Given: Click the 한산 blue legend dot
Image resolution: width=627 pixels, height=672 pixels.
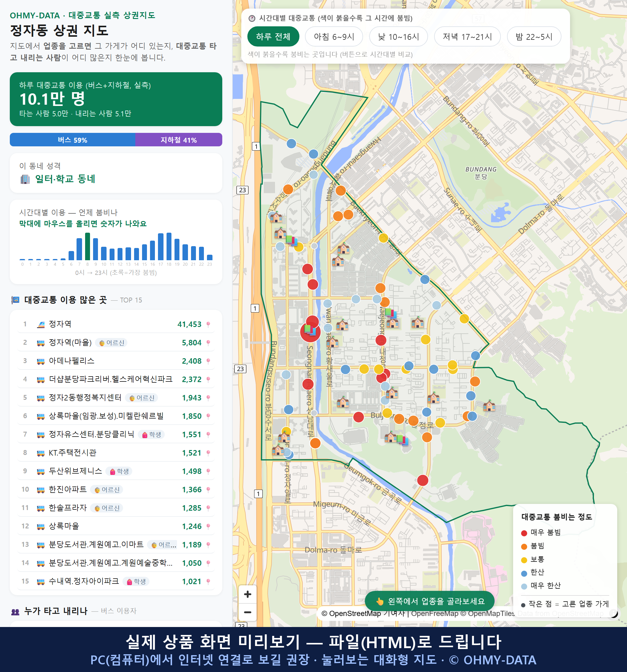Looking at the screenshot, I should pos(524,573).
